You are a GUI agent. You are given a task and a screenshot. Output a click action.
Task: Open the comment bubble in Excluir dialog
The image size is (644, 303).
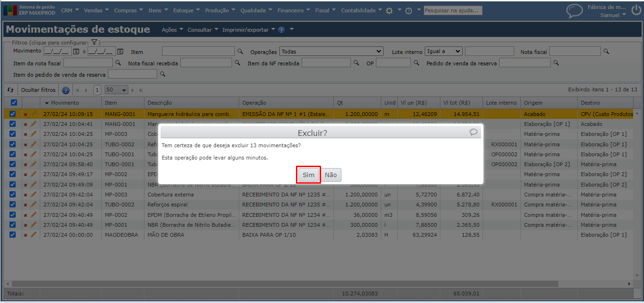(473, 132)
